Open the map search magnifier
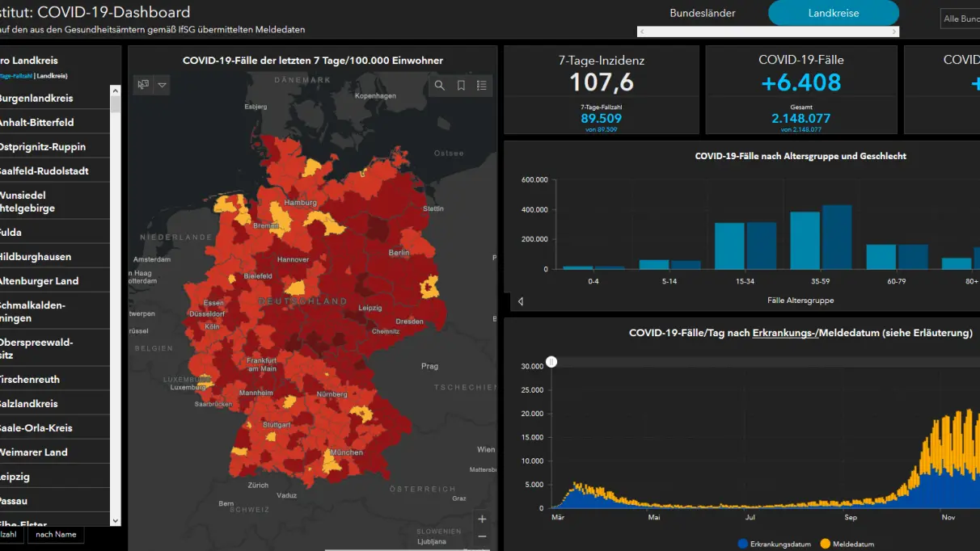The height and width of the screenshot is (551, 980). [440, 86]
